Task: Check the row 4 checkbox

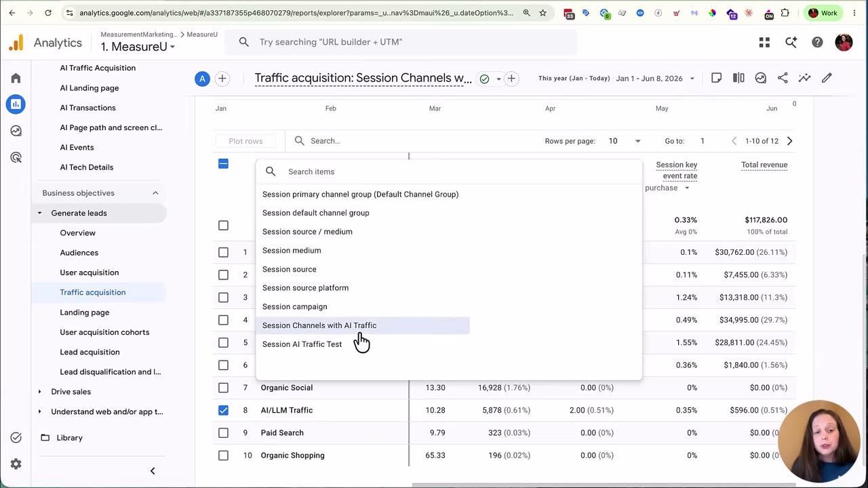Action: [x=223, y=320]
